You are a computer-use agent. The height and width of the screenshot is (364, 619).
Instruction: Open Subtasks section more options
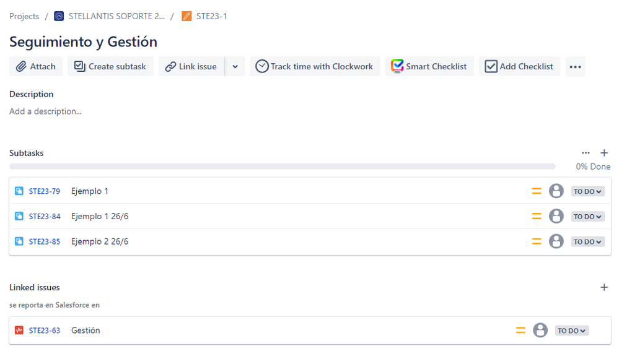pos(586,153)
